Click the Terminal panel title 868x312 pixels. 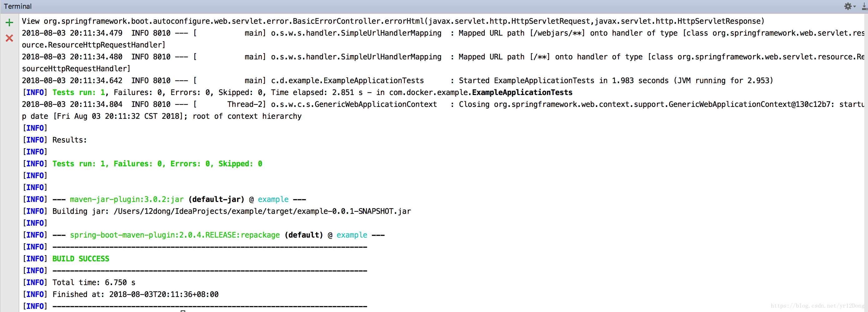click(17, 6)
